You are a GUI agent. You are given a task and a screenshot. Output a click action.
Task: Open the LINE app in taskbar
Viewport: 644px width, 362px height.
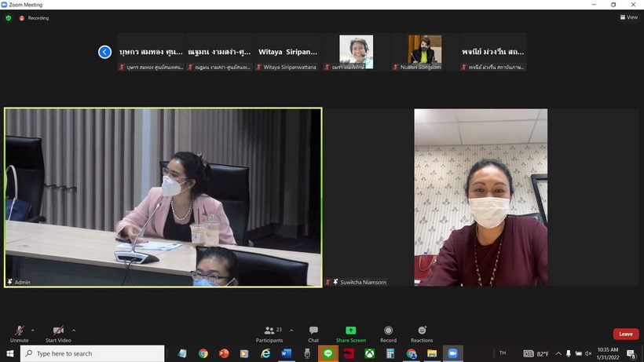tap(327, 353)
